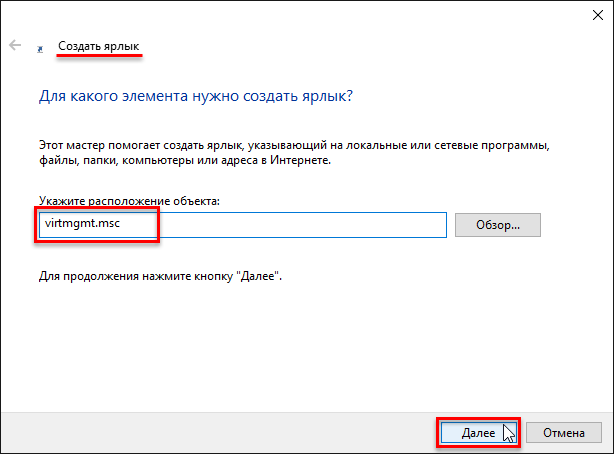
Task: Click the shortcut wizard icon near the title
Action: tap(40, 49)
